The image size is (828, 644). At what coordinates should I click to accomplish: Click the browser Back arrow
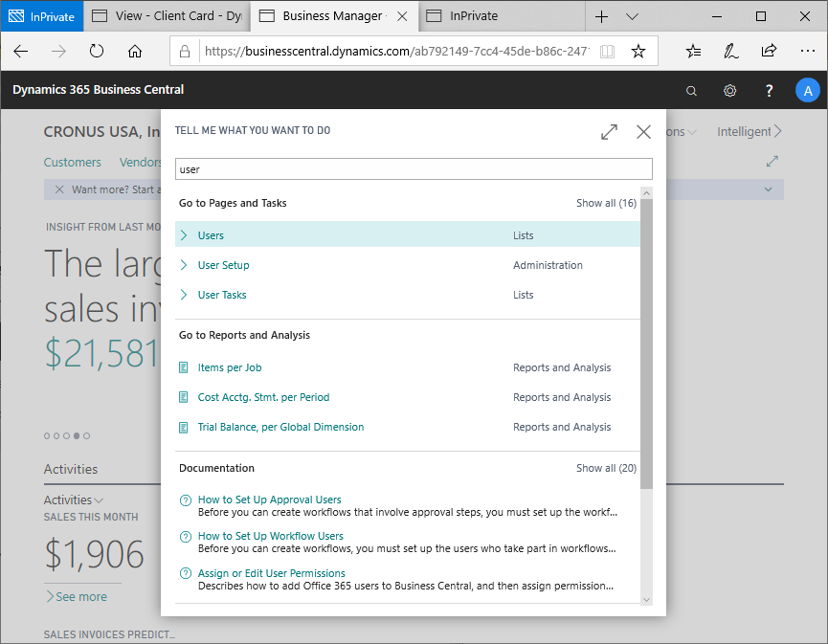point(21,52)
